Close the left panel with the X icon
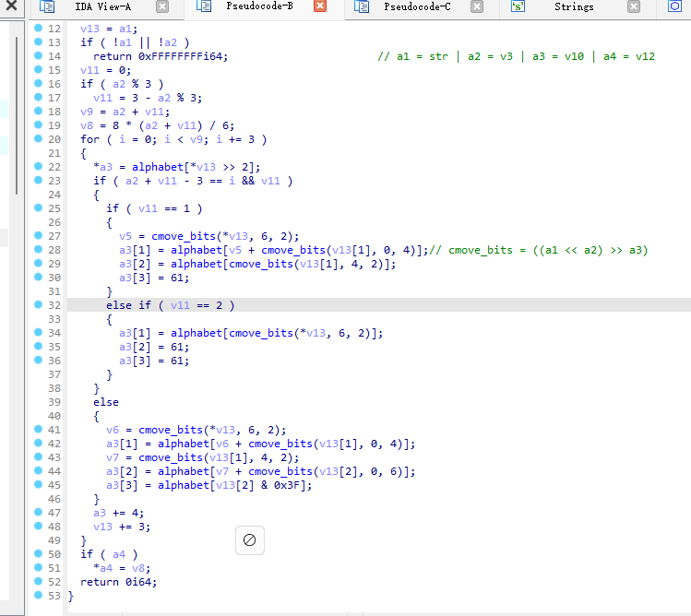 pyautogui.click(x=11, y=6)
